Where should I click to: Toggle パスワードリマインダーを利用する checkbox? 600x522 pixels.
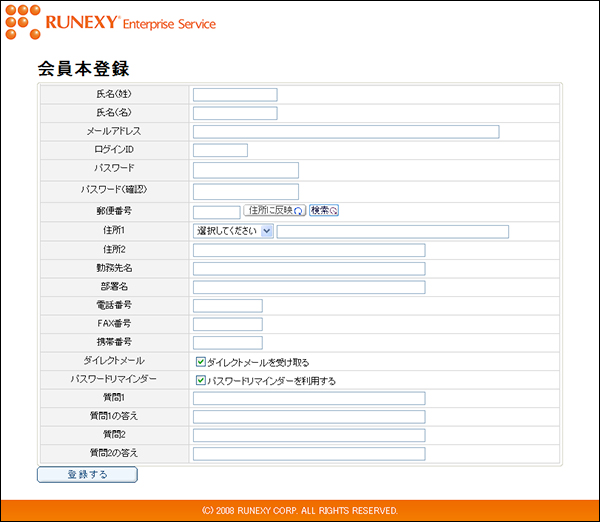point(201,380)
